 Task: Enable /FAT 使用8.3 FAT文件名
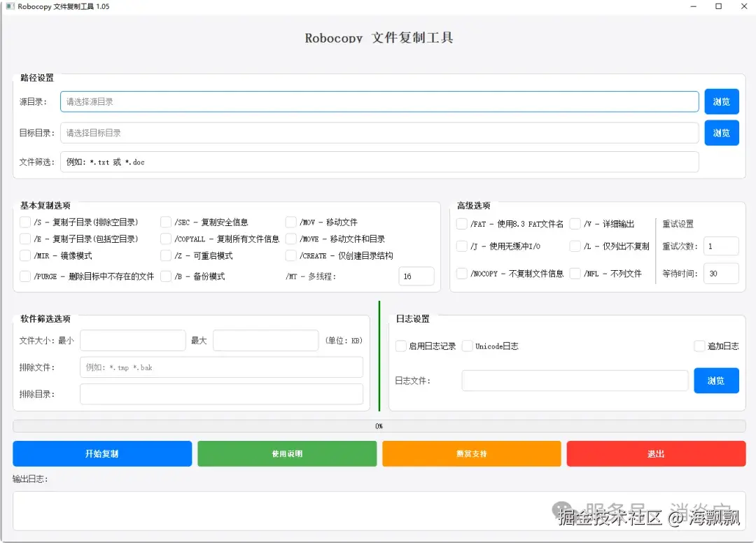pyautogui.click(x=461, y=223)
